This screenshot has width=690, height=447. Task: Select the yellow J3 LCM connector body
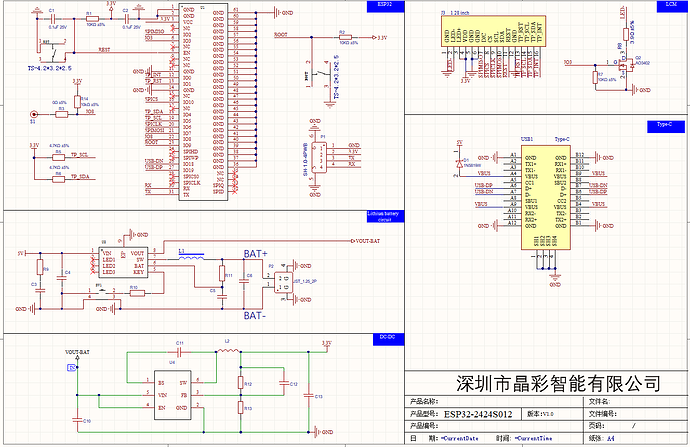pyautogui.click(x=494, y=31)
